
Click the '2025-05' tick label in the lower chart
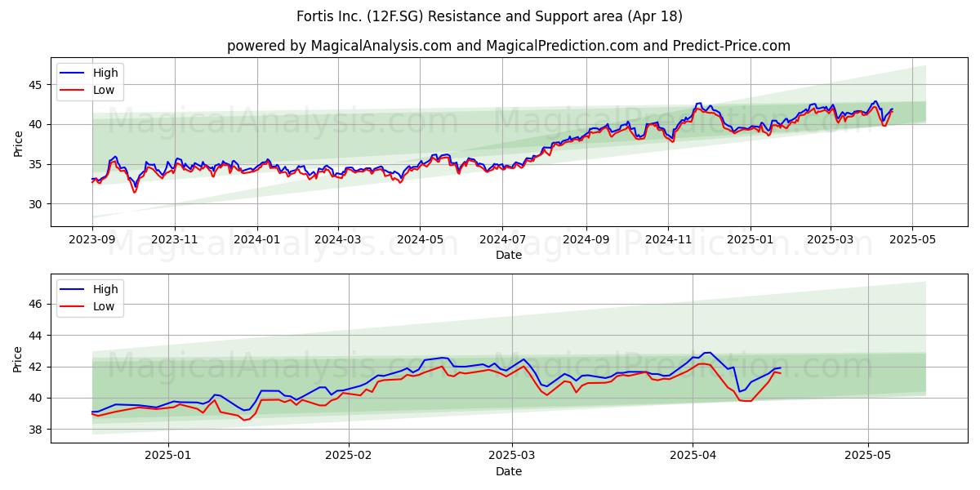tap(867, 456)
